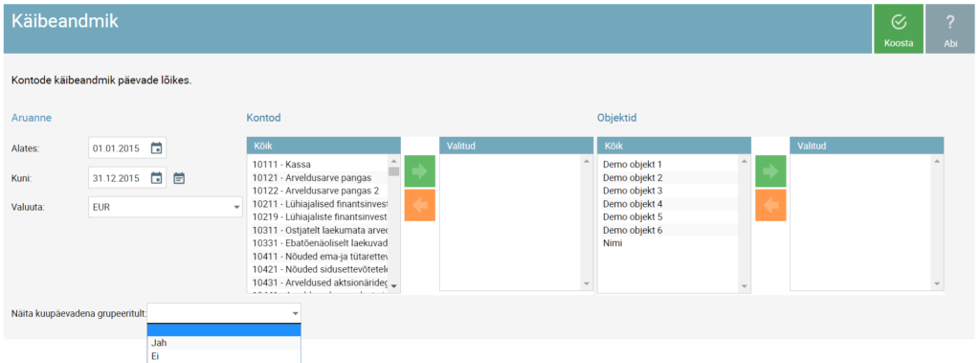Choose Ei in the open dropdown list
The width and height of the screenshot is (980, 363).
coord(224,356)
